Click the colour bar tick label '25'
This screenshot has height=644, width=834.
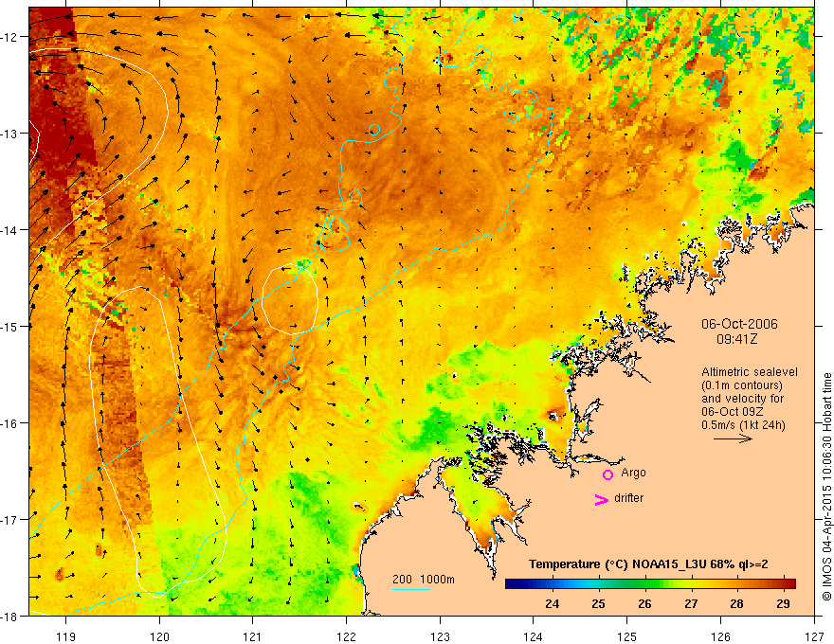pyautogui.click(x=598, y=603)
